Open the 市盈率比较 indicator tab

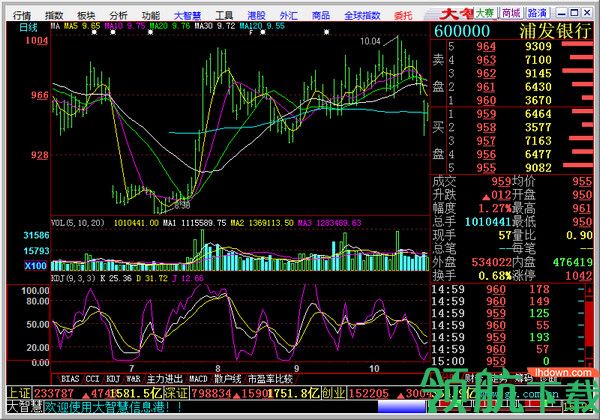[270, 379]
